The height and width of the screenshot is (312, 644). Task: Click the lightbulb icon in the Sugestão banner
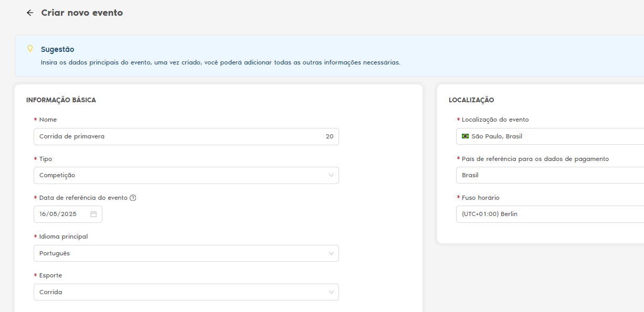click(x=30, y=49)
